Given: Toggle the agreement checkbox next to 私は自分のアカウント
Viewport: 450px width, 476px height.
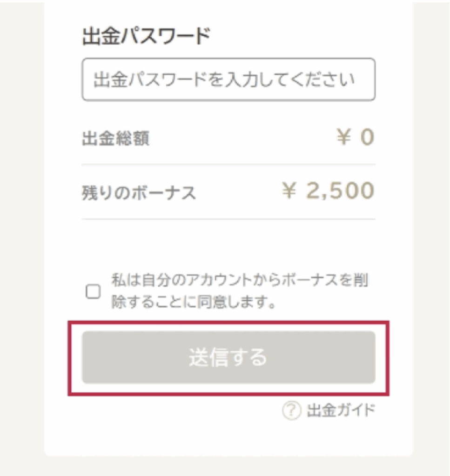Looking at the screenshot, I should point(93,291).
